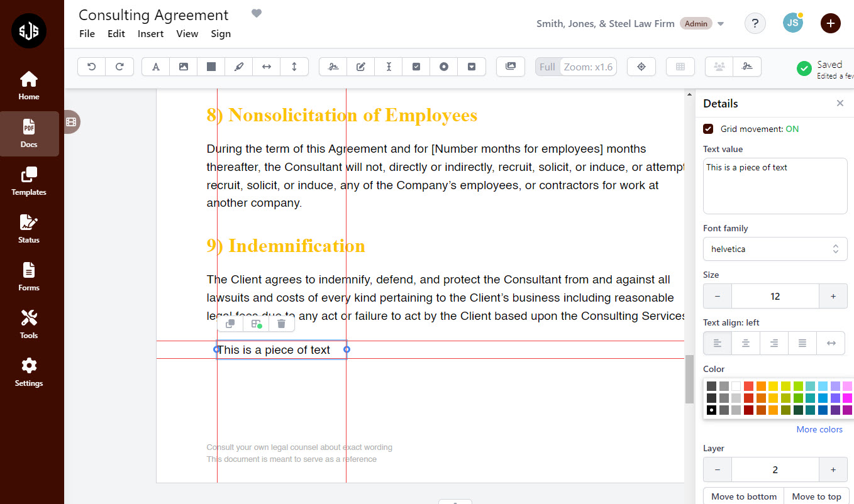
Task: Expand the law firm account dropdown
Action: click(721, 24)
